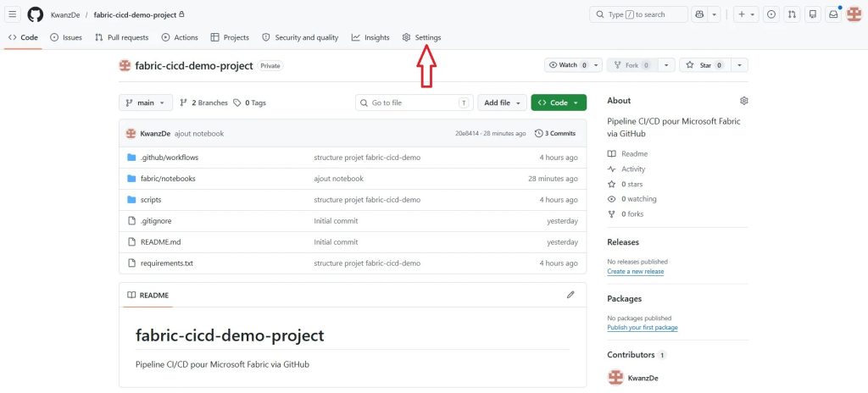
Task: Click repository avatar beside project title
Action: click(x=125, y=65)
